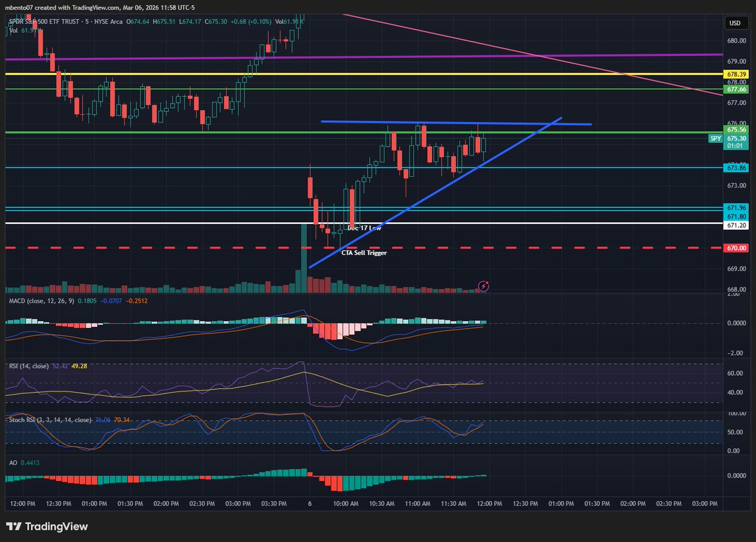This screenshot has width=756, height=542.
Task: Click the date marker '6' on time axis
Action: (310, 504)
